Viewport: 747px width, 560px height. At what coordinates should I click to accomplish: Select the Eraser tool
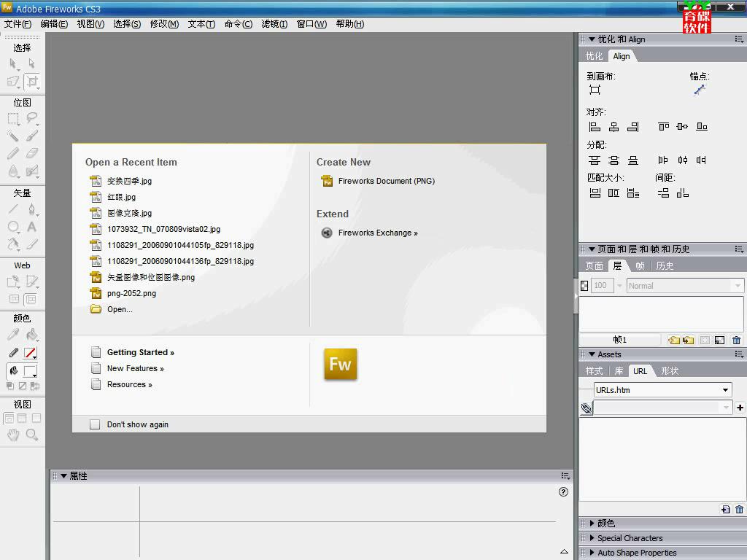[x=31, y=153]
